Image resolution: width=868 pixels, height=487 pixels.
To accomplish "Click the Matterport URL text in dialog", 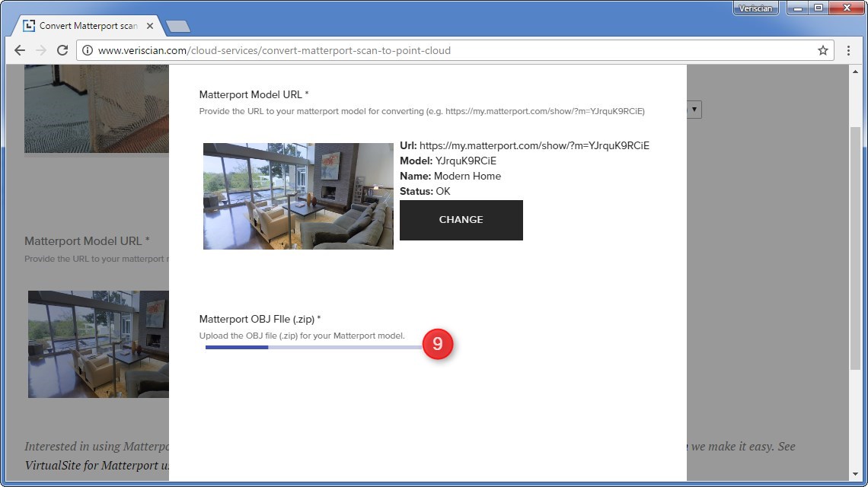I will 525,145.
